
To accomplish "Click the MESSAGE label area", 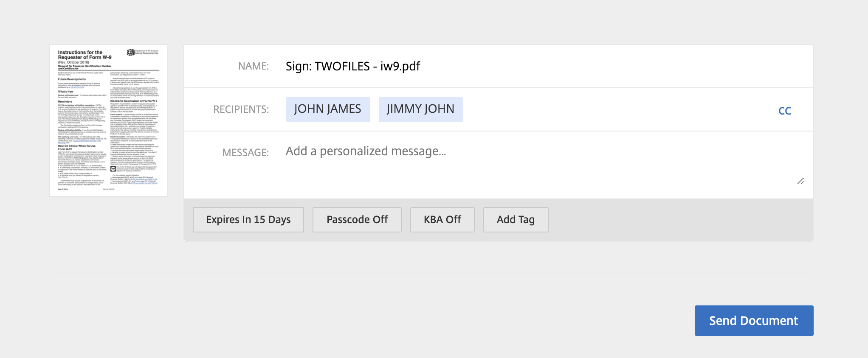I will pyautogui.click(x=245, y=152).
